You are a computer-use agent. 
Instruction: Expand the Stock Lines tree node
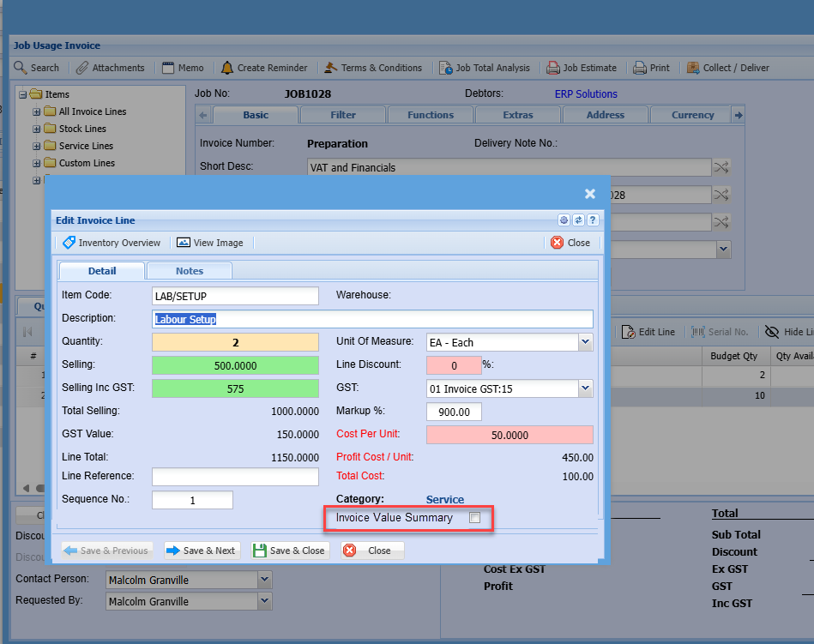point(37,129)
